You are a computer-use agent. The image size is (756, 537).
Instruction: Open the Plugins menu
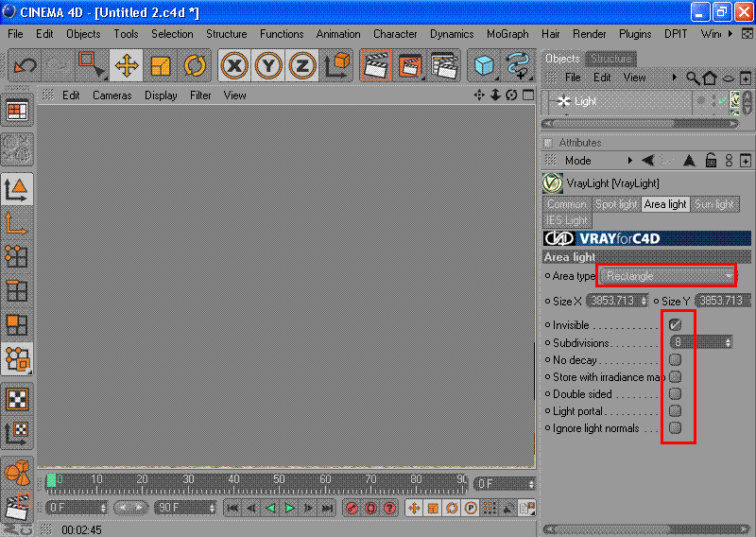tap(635, 34)
